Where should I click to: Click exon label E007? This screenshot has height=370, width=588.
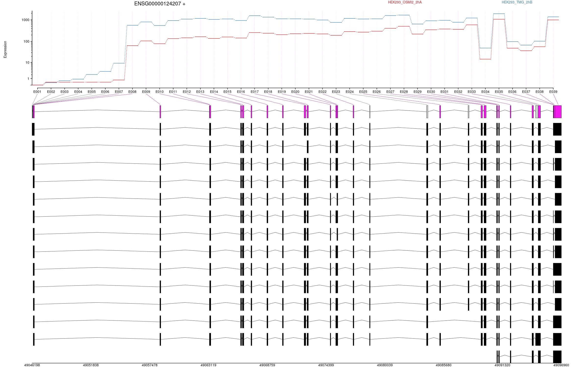coord(119,92)
